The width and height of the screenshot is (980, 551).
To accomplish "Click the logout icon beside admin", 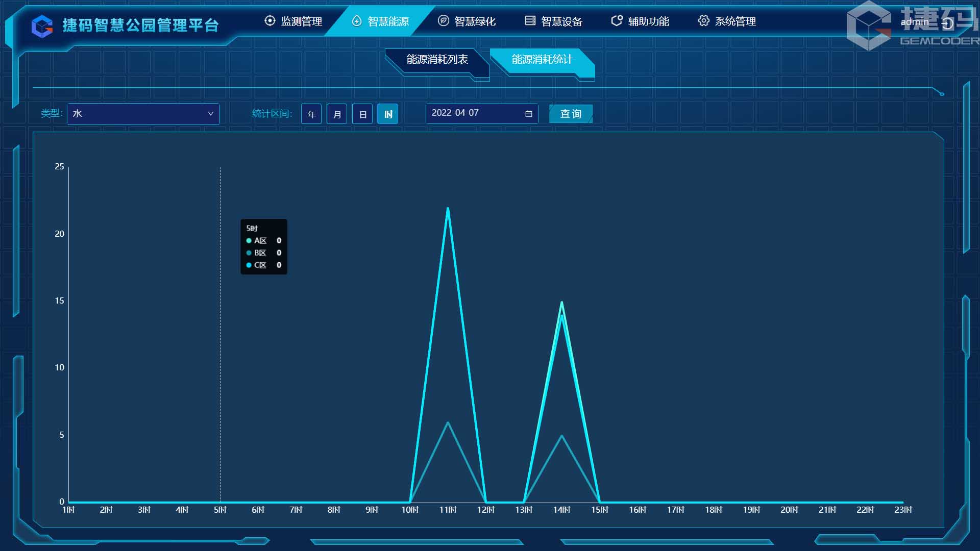I will click(x=947, y=23).
